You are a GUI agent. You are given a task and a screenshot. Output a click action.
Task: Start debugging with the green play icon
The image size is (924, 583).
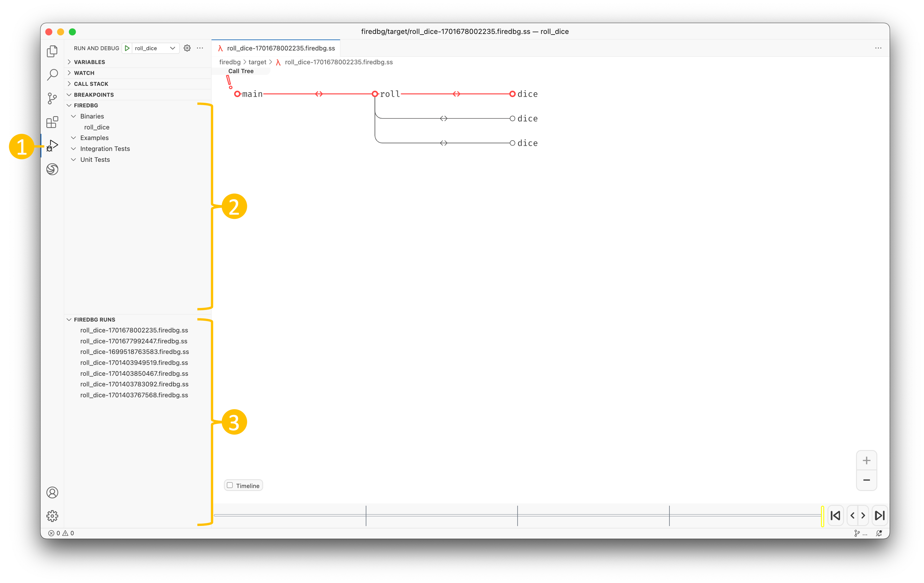click(x=127, y=48)
